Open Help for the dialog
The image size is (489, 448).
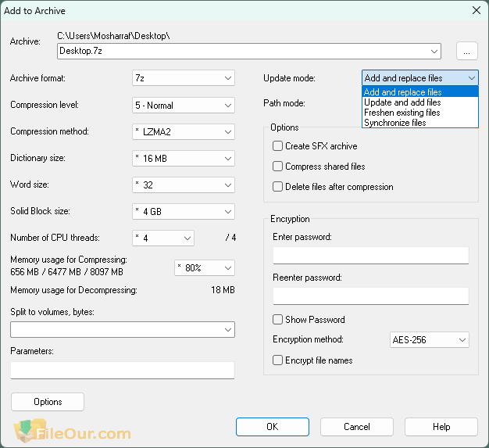pos(441,427)
